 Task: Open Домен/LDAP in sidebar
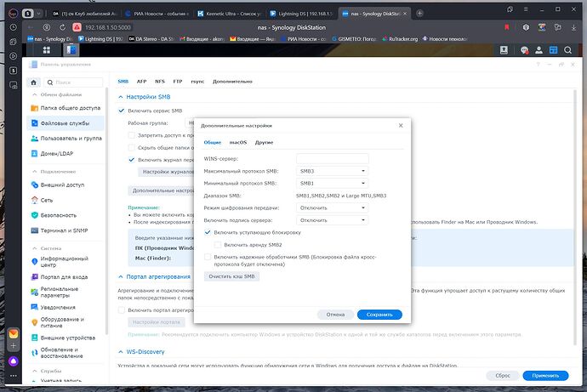[66, 154]
